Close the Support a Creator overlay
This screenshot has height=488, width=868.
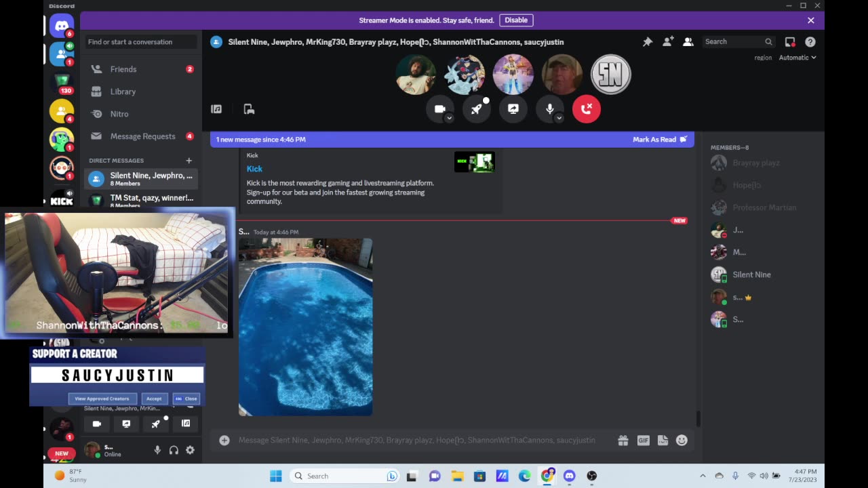click(x=186, y=399)
